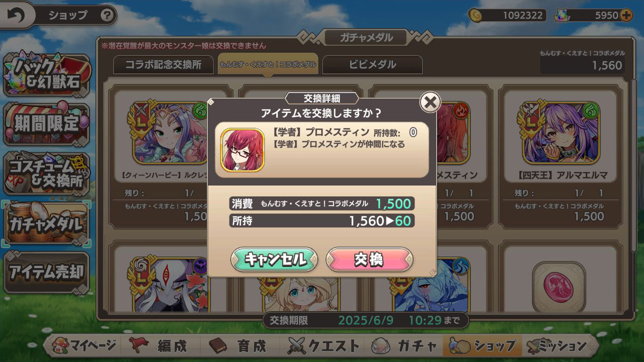Close the exchange details dialog with X
The width and height of the screenshot is (644, 362).
pyautogui.click(x=430, y=103)
